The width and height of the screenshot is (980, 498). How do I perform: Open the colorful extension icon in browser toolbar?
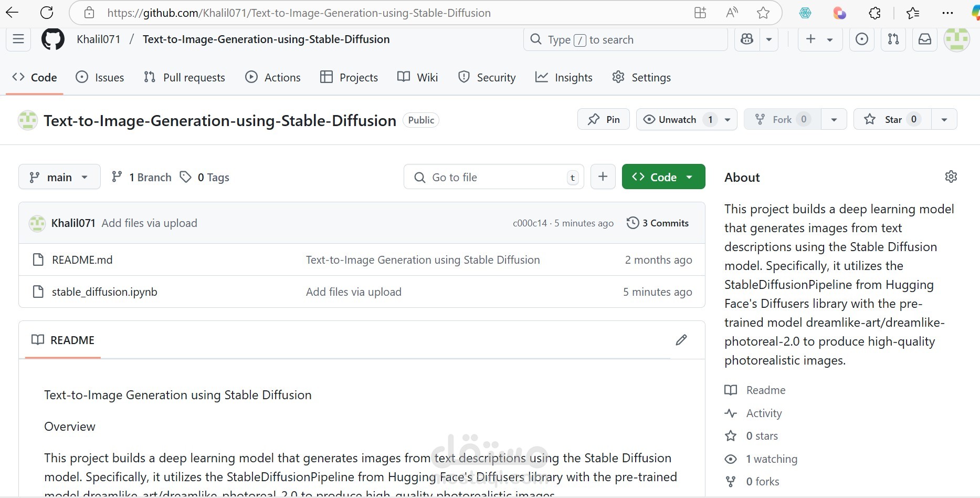pos(840,13)
